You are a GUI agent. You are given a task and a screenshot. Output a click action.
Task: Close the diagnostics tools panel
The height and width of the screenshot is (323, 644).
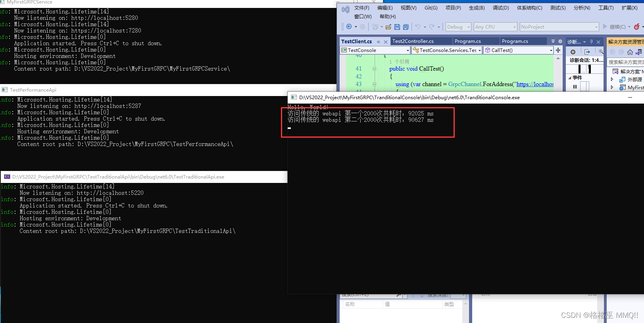[599, 42]
